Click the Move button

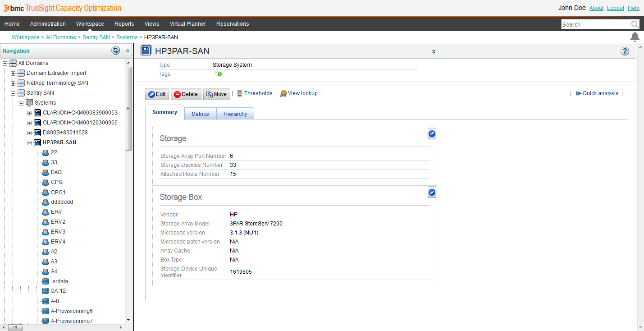click(x=217, y=94)
